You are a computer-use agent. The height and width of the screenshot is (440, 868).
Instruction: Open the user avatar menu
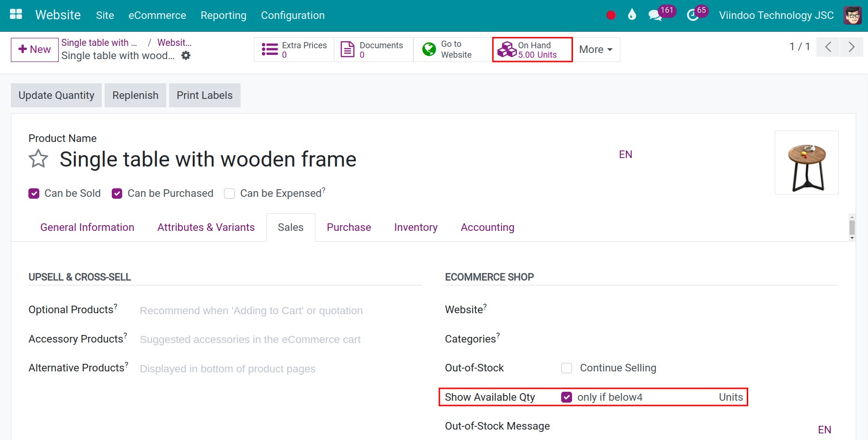click(x=852, y=15)
